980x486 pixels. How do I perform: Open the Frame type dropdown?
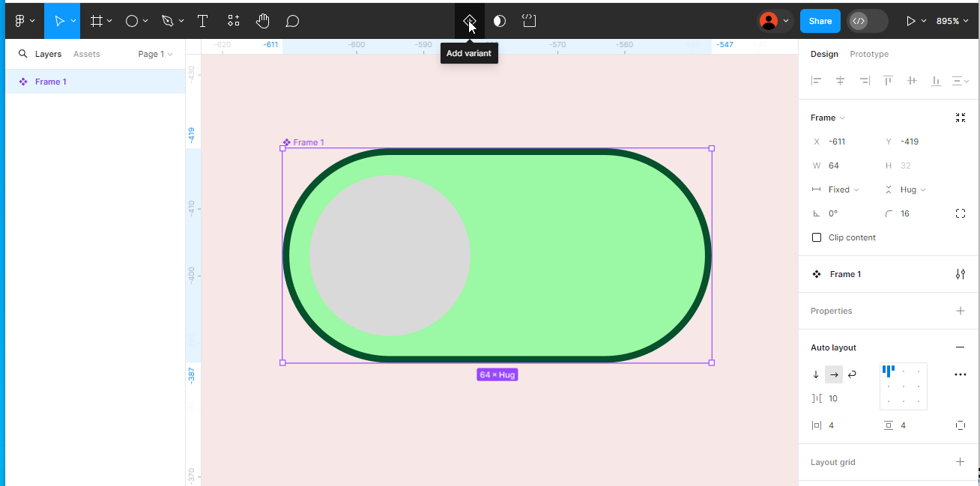pyautogui.click(x=828, y=118)
